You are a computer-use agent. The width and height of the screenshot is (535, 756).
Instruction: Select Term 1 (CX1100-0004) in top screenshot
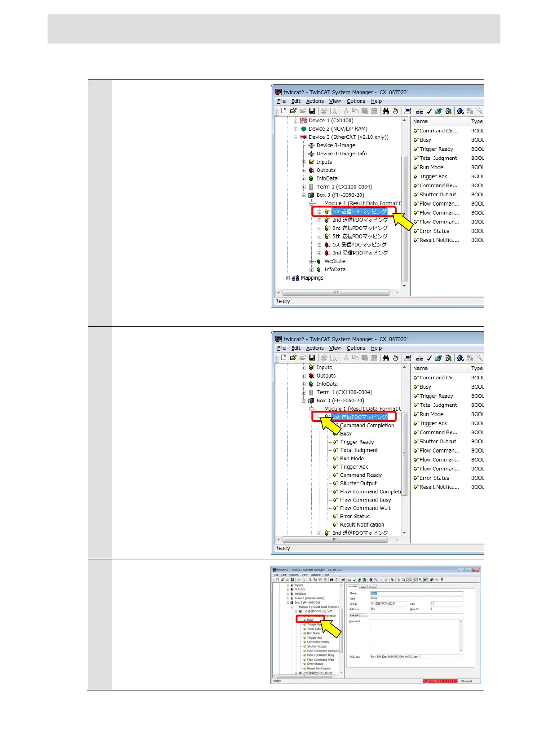(x=344, y=187)
